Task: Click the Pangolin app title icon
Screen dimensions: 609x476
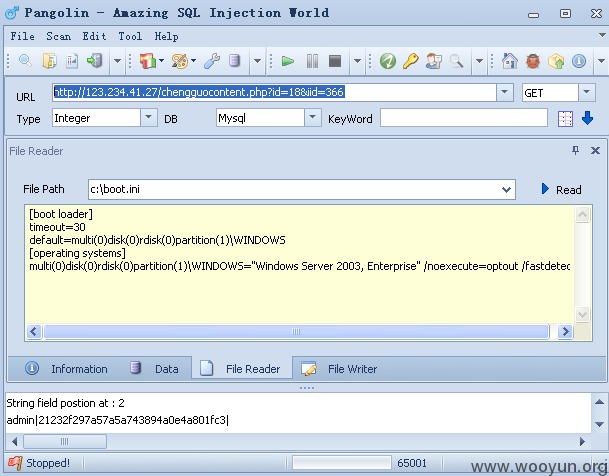Action: [12, 13]
